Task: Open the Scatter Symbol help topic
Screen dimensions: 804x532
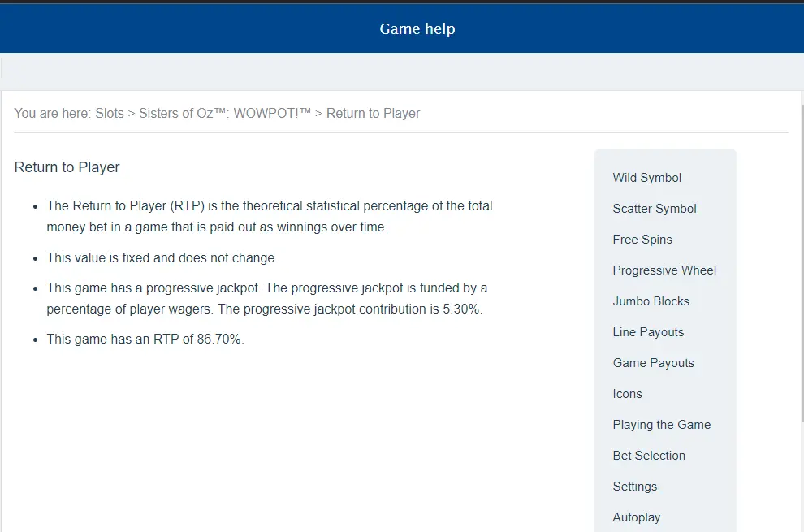Action: [x=655, y=208]
